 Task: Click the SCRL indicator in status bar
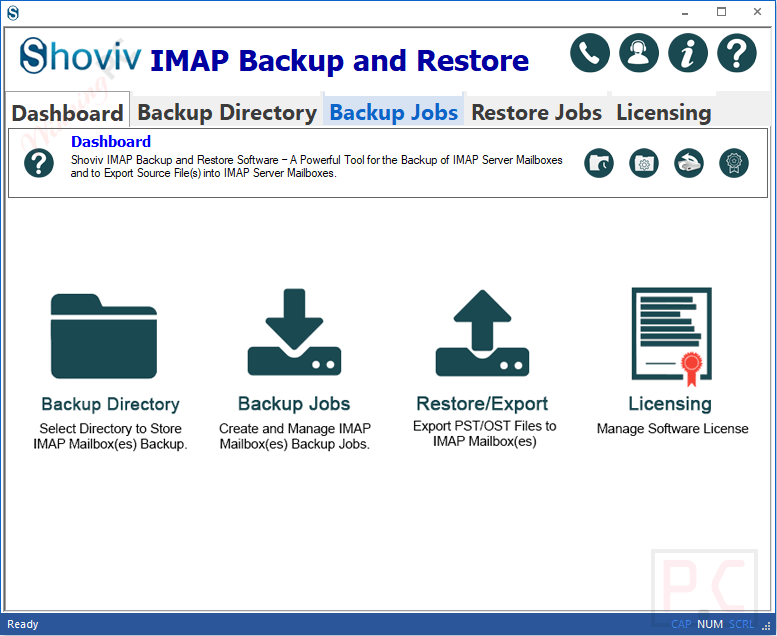(741, 624)
